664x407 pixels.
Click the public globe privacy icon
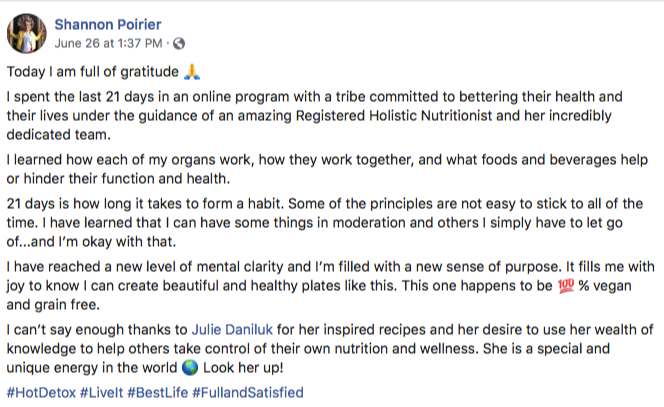click(x=179, y=43)
